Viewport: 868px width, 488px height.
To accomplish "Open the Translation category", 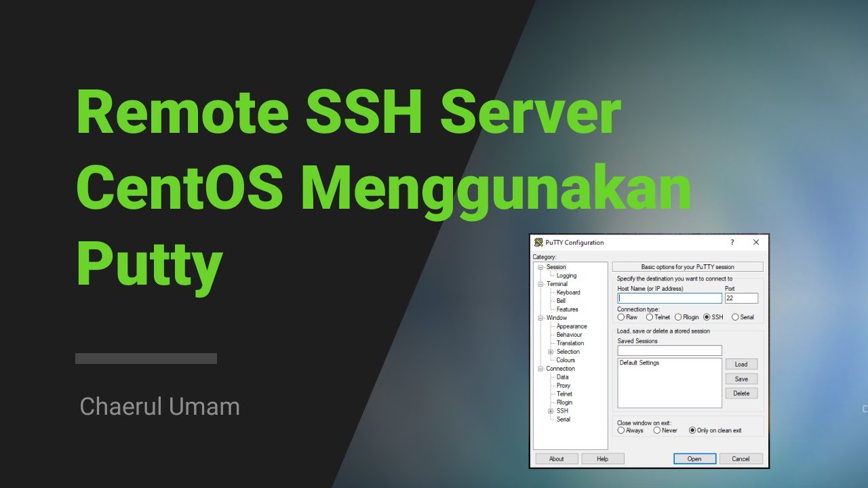I will [570, 344].
